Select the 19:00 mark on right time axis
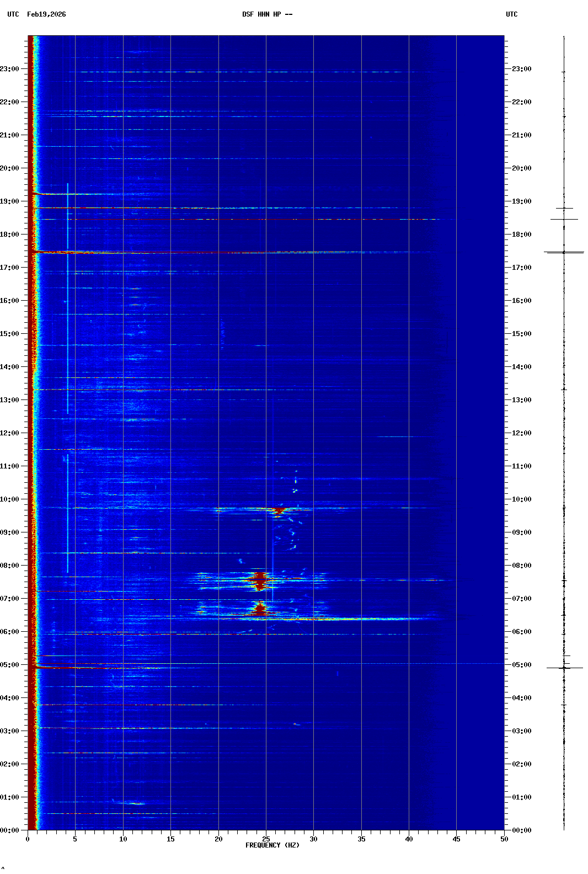 pyautogui.click(x=521, y=201)
